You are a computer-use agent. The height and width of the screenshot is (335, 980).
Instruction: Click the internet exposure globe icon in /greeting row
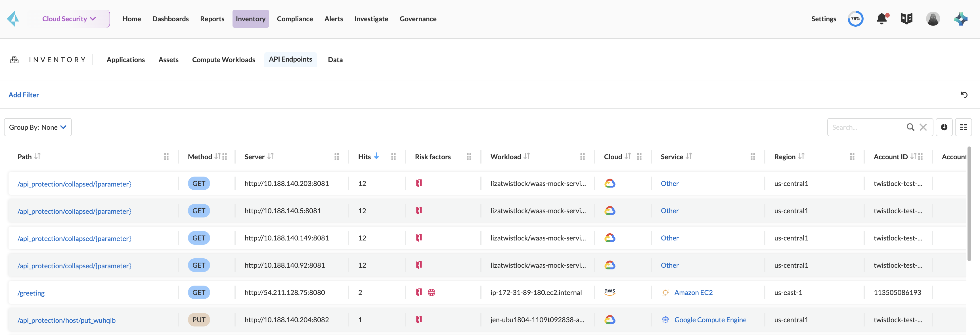(x=432, y=292)
